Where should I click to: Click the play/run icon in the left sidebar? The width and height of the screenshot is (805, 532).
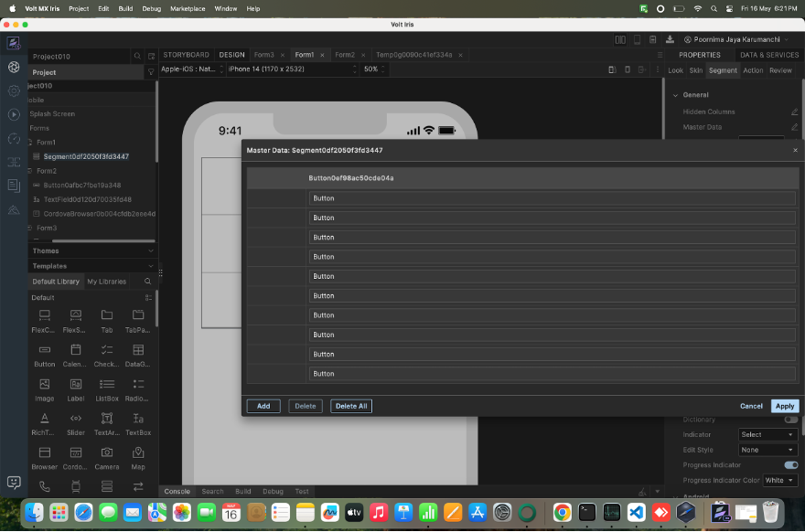click(x=14, y=114)
